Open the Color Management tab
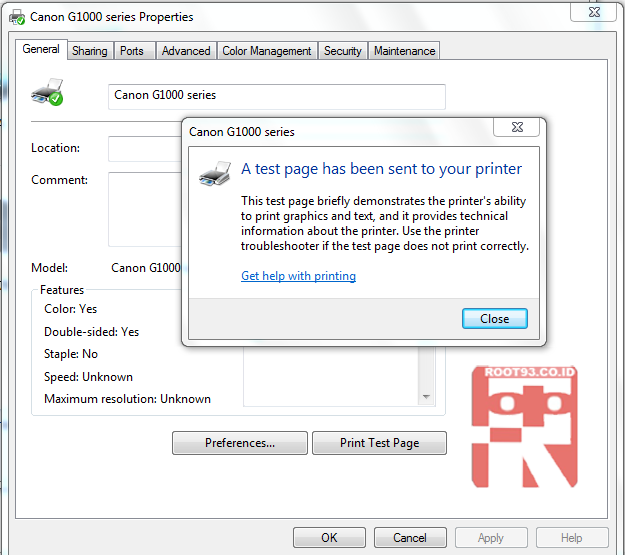 pyautogui.click(x=267, y=51)
